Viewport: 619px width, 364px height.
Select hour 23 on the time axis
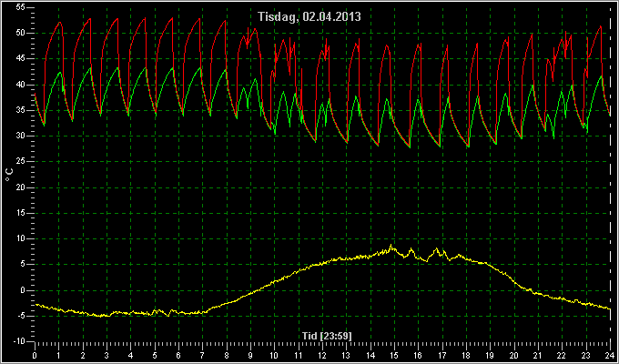[x=586, y=355]
